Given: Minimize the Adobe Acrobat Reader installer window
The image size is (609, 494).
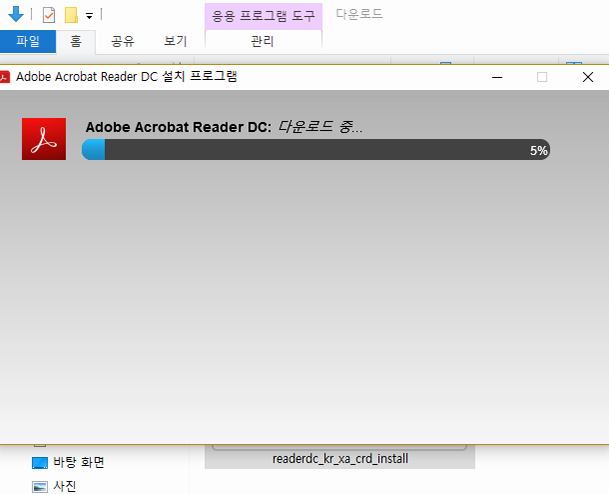Looking at the screenshot, I should pyautogui.click(x=497, y=77).
